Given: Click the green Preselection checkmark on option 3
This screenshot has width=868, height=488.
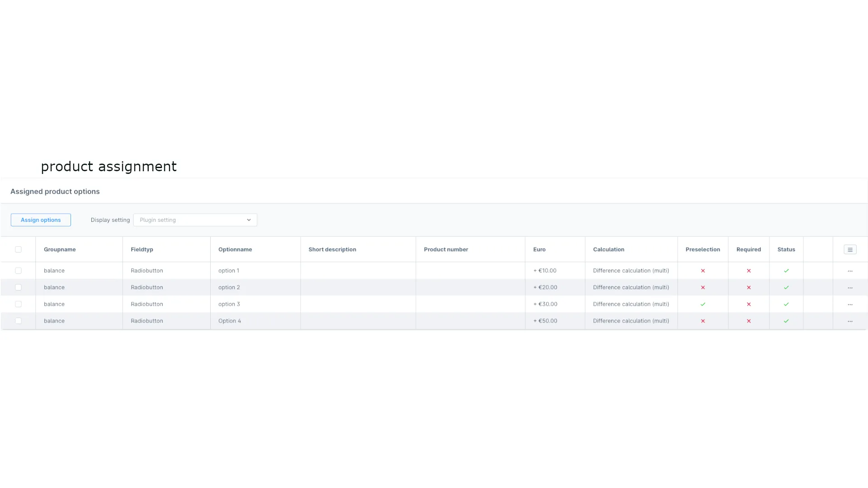Looking at the screenshot, I should pos(703,304).
